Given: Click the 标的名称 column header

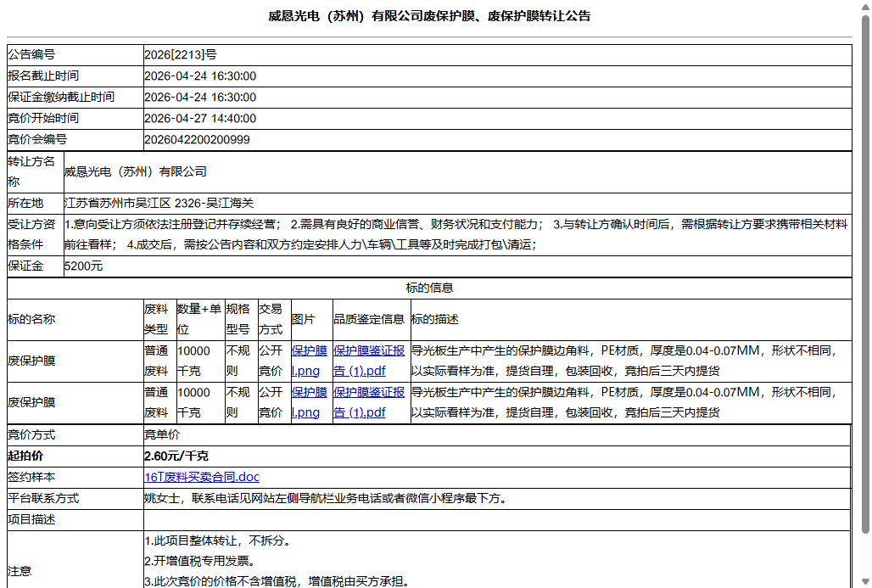Looking at the screenshot, I should pyautogui.click(x=75, y=319).
